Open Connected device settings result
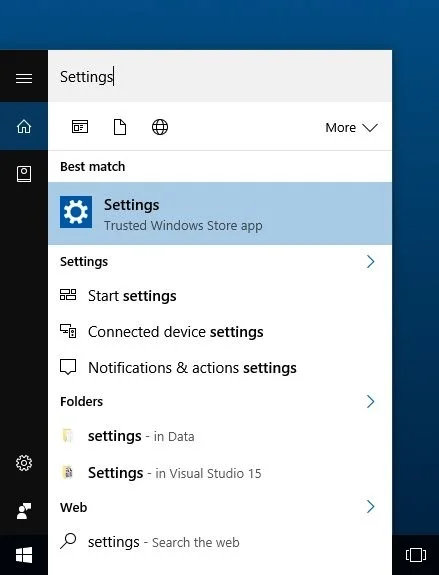 click(x=220, y=332)
